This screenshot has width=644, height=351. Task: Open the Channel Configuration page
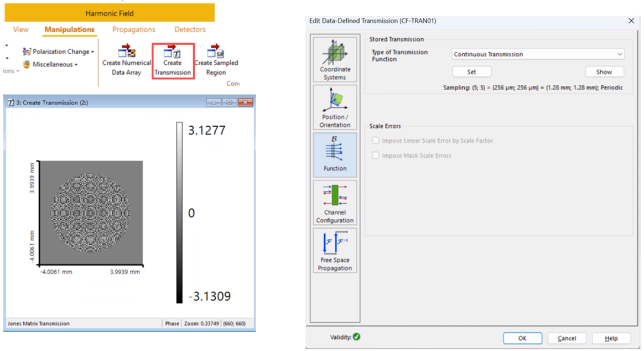click(x=335, y=203)
